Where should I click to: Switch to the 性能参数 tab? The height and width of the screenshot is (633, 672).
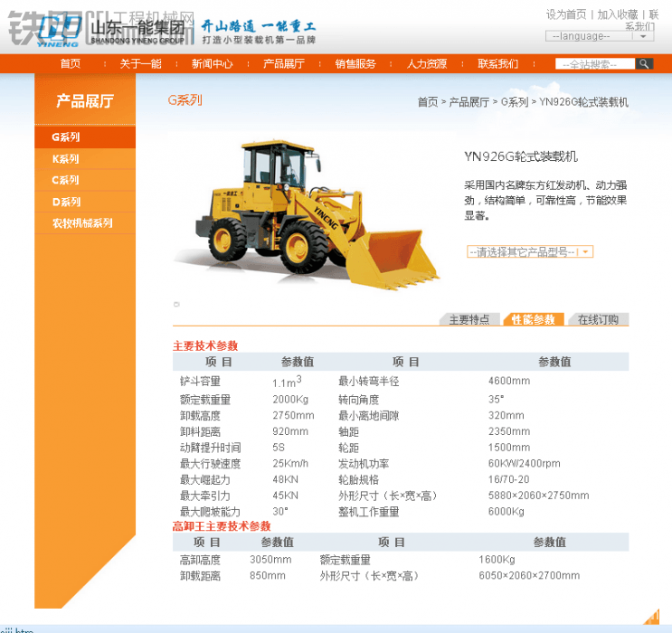[x=534, y=320]
